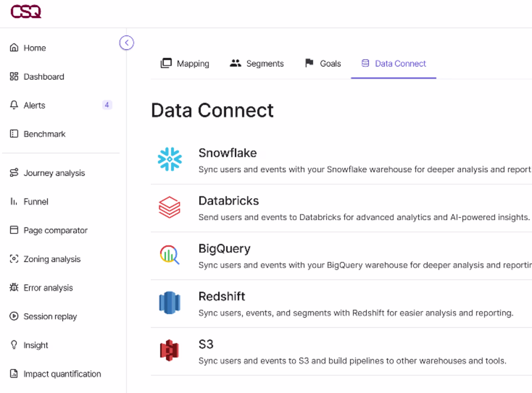Click the BigQuery logo

[170, 255]
